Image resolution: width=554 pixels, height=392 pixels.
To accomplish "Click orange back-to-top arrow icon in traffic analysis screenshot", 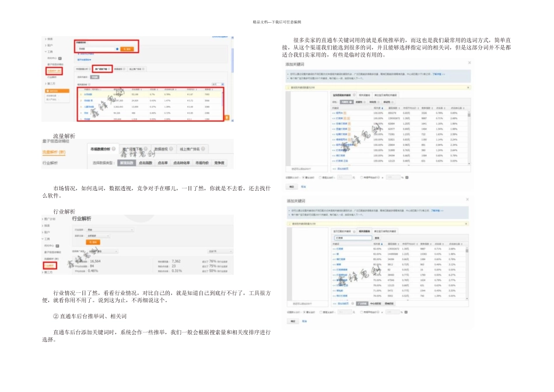I will 227,118.
